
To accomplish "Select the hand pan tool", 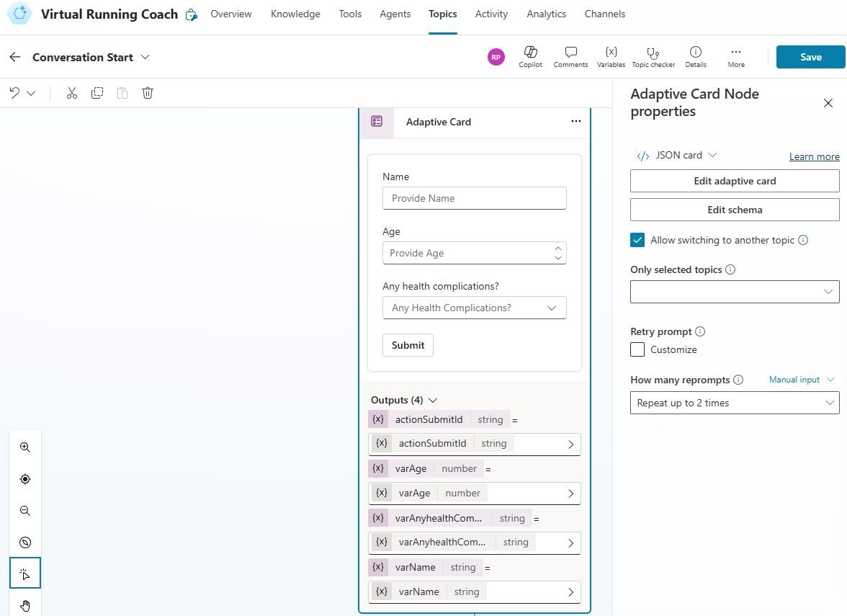I will (25, 605).
